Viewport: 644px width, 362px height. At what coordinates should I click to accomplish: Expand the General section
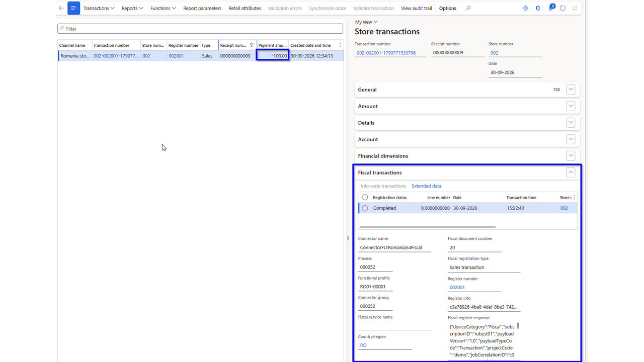coord(571,89)
